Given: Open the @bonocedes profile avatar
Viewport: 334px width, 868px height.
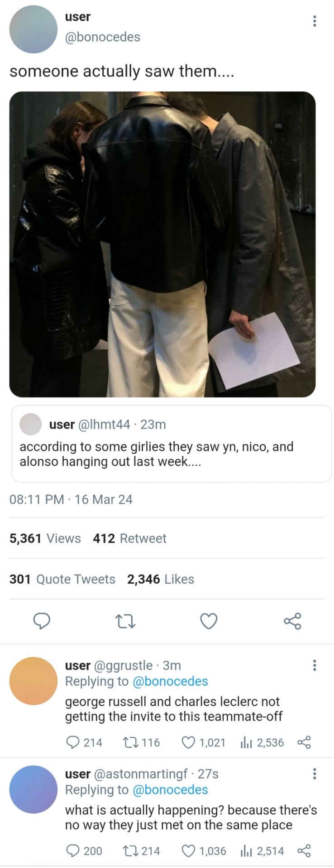Looking at the screenshot, I should coord(33,29).
